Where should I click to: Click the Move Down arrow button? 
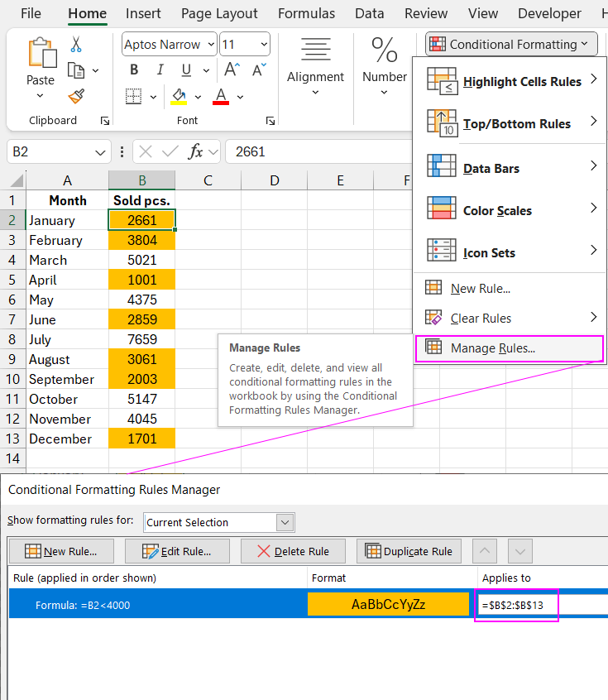pyautogui.click(x=520, y=551)
